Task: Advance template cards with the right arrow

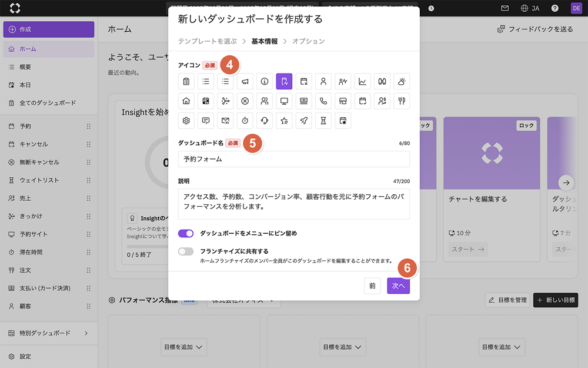Action: [x=566, y=183]
